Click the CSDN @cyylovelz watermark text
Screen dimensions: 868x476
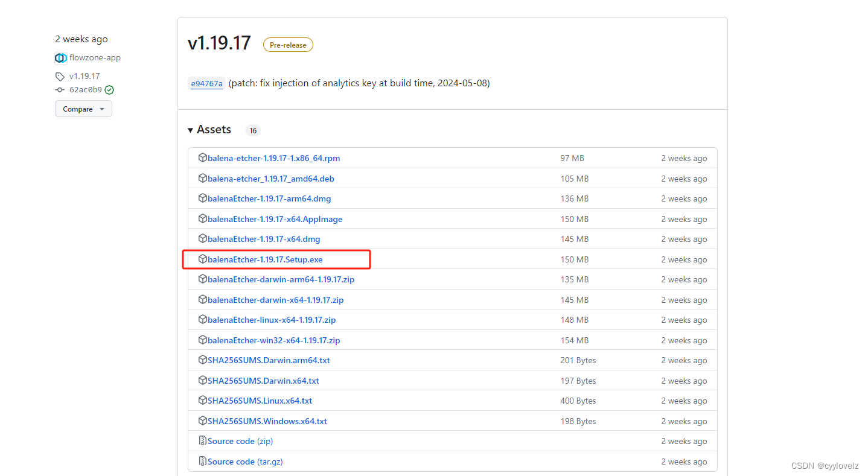click(825, 465)
